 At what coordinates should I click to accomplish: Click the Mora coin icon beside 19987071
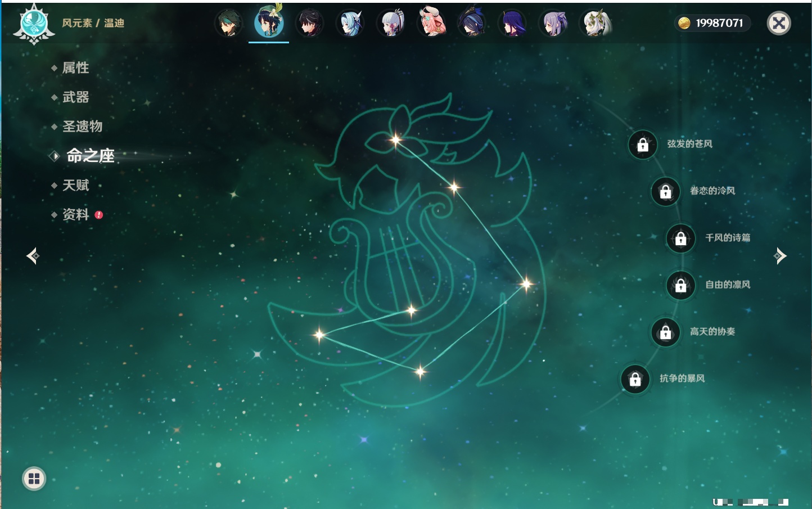click(x=684, y=23)
